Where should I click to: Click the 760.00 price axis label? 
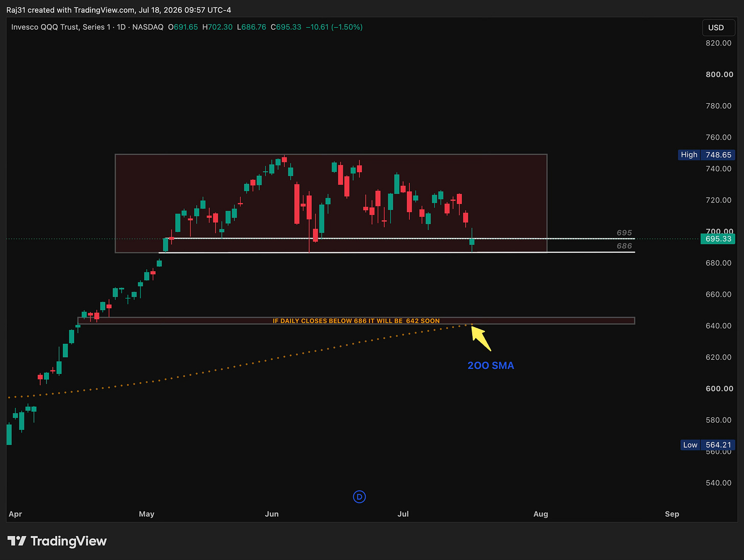coord(719,137)
